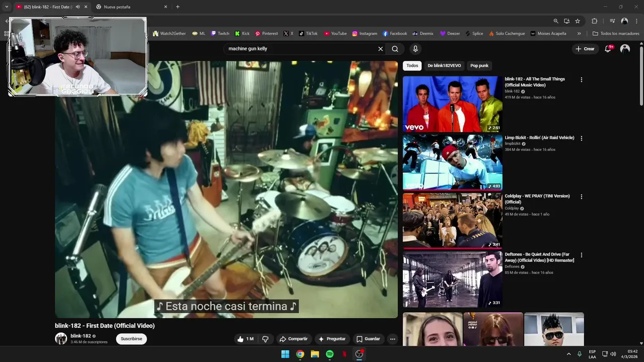Image resolution: width=644 pixels, height=362 pixels.
Task: Click the page vertical scrollbar
Action: (641, 75)
